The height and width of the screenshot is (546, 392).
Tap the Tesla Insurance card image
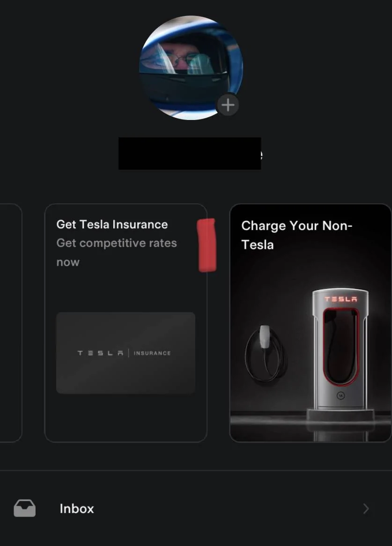[x=126, y=353]
